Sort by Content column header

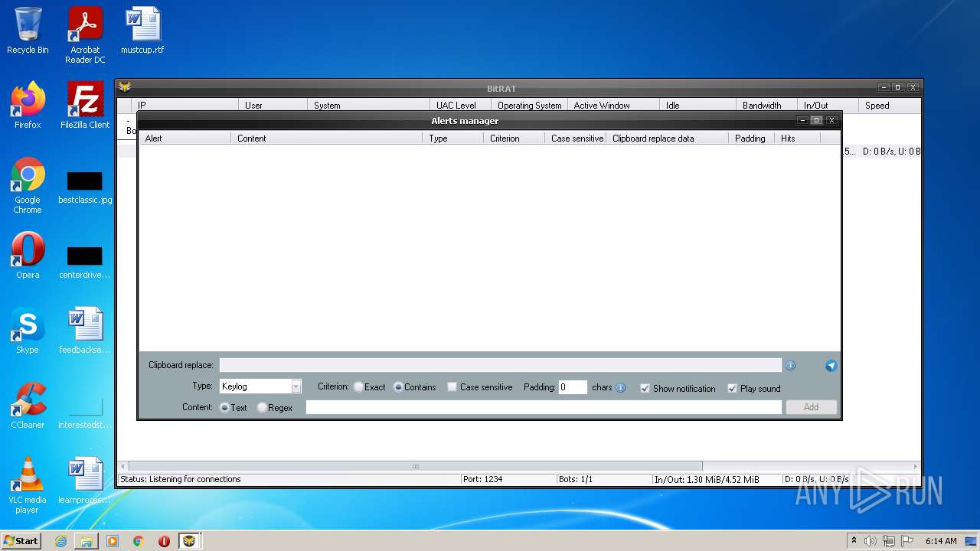[x=326, y=139]
